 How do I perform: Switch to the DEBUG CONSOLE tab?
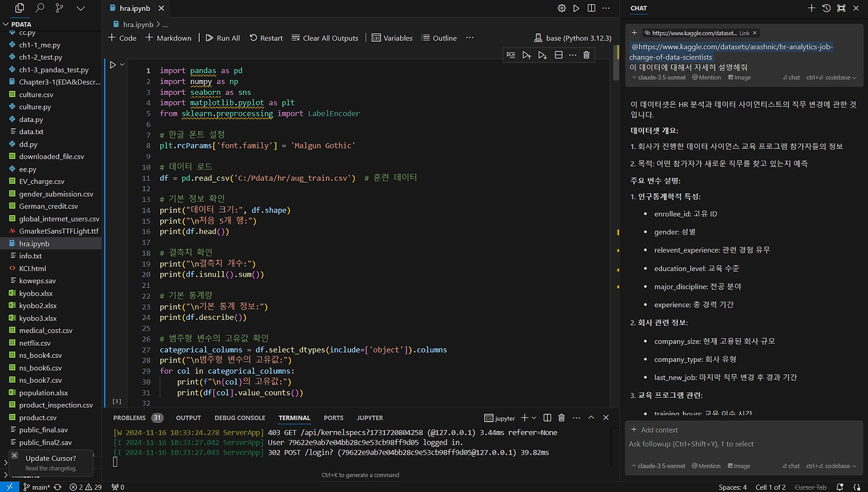[239, 418]
